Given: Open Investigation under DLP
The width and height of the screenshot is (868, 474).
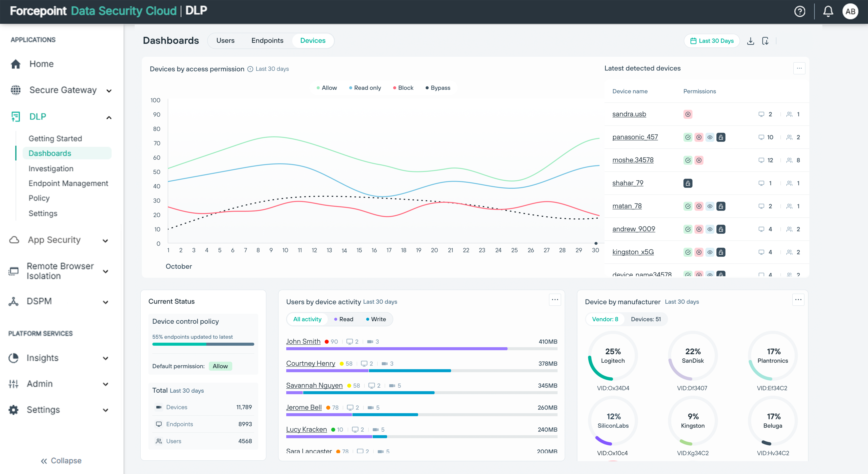Looking at the screenshot, I should pyautogui.click(x=51, y=169).
